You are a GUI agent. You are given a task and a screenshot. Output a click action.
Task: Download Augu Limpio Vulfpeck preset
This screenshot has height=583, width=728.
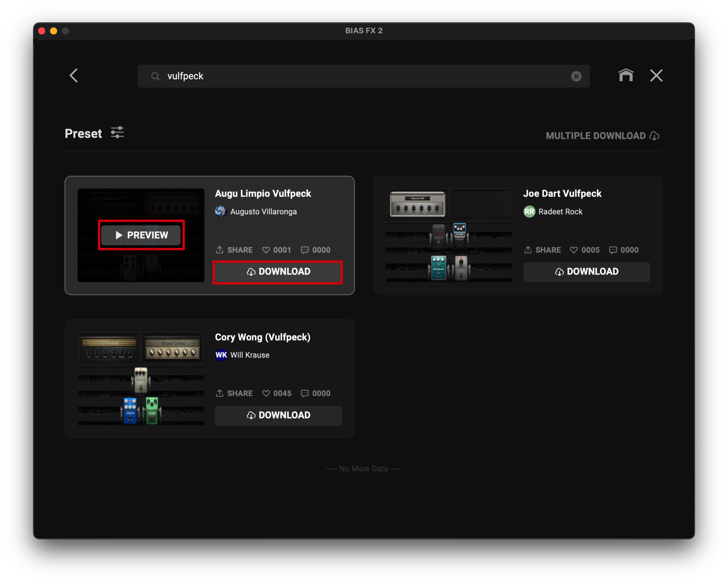tap(278, 272)
